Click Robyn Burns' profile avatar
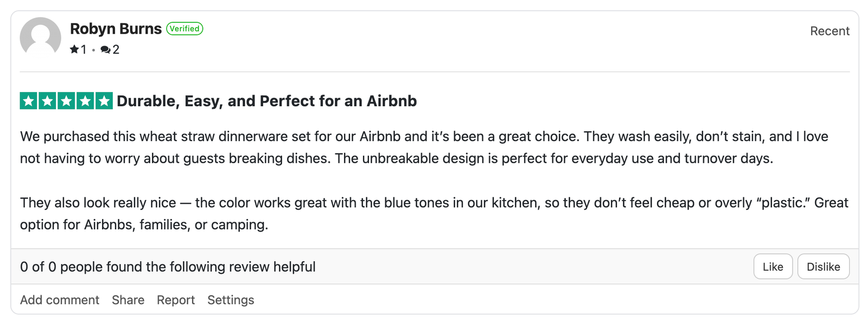 pos(40,37)
